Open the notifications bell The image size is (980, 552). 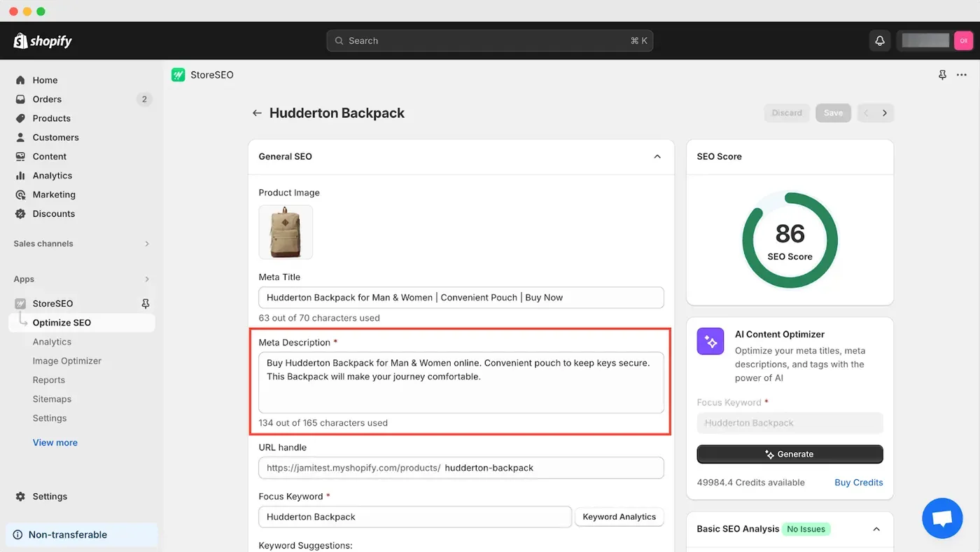[x=880, y=41]
